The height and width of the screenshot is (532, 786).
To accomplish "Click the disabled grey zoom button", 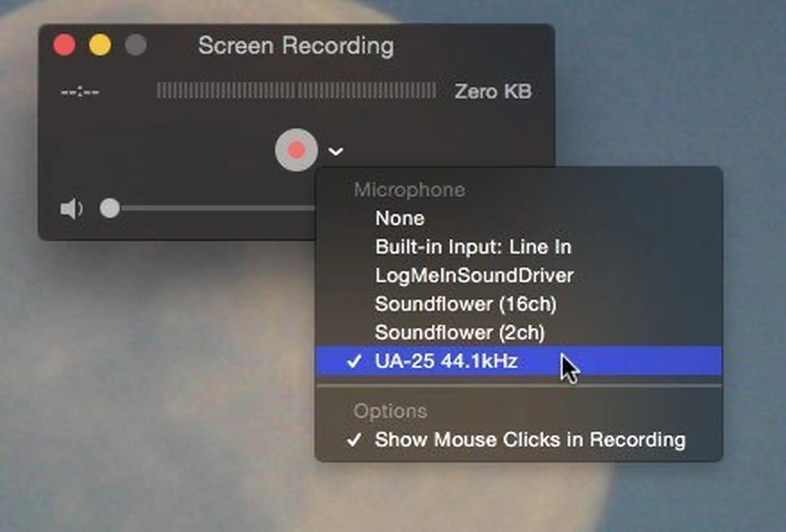I will click(136, 45).
